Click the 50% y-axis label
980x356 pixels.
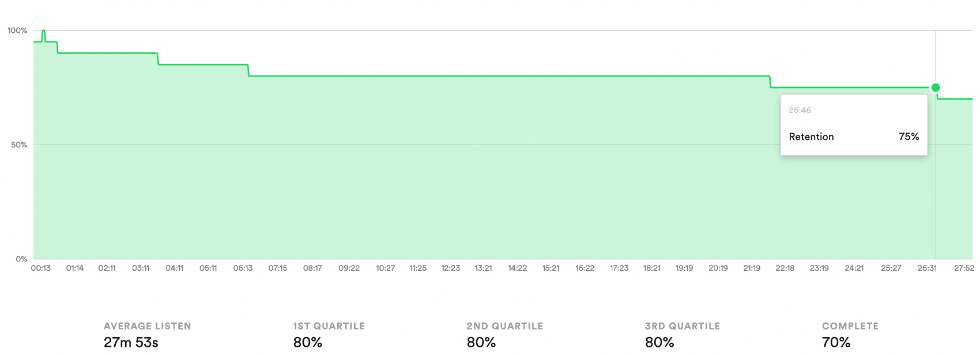(19, 145)
